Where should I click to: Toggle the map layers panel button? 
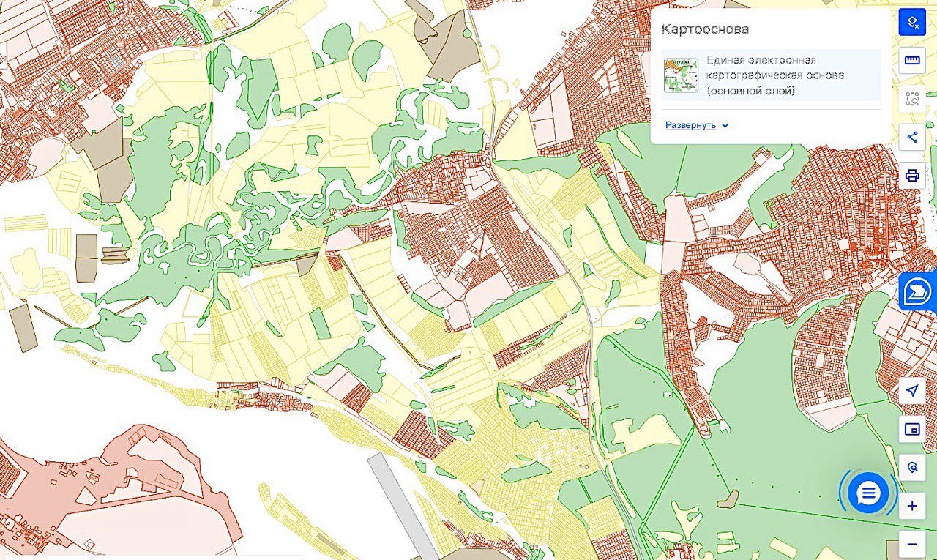[x=912, y=22]
